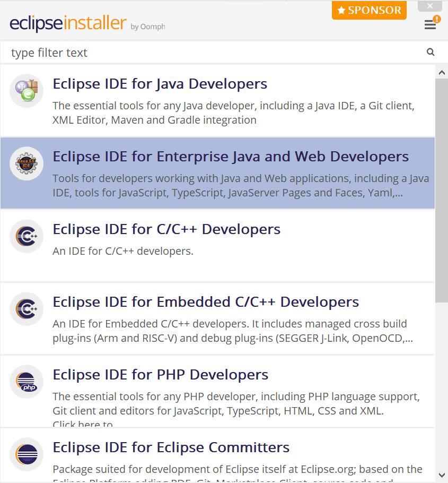Pick Eclipse IDE for Eclipse Committers title
Image resolution: width=448 pixels, height=483 pixels.
click(171, 447)
